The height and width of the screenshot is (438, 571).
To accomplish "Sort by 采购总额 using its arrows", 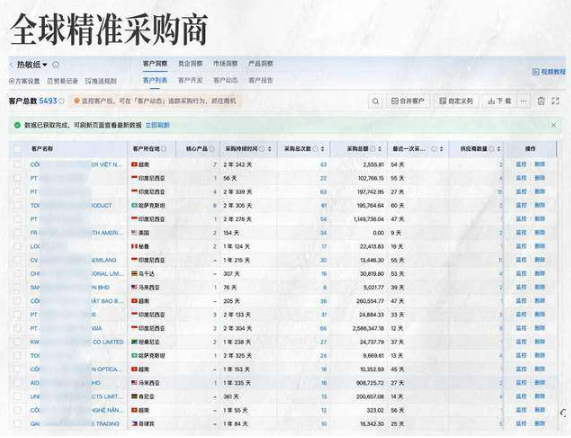I will click(x=380, y=149).
